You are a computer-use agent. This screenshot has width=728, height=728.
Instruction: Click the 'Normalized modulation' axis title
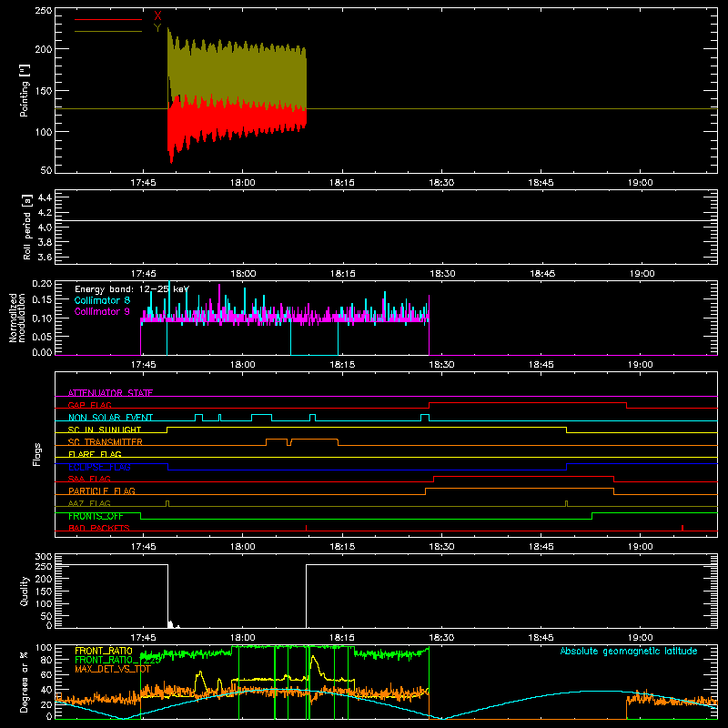click(17, 318)
